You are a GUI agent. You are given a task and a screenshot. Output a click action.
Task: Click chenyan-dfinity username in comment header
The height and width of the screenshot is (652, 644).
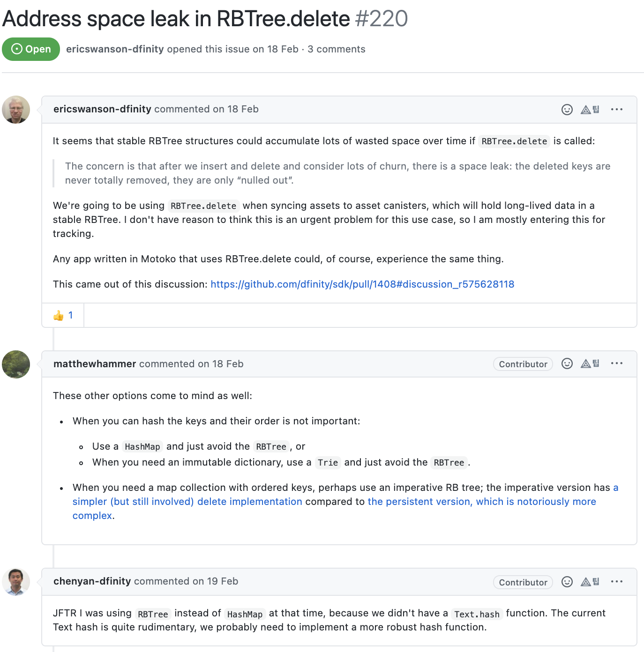(92, 581)
